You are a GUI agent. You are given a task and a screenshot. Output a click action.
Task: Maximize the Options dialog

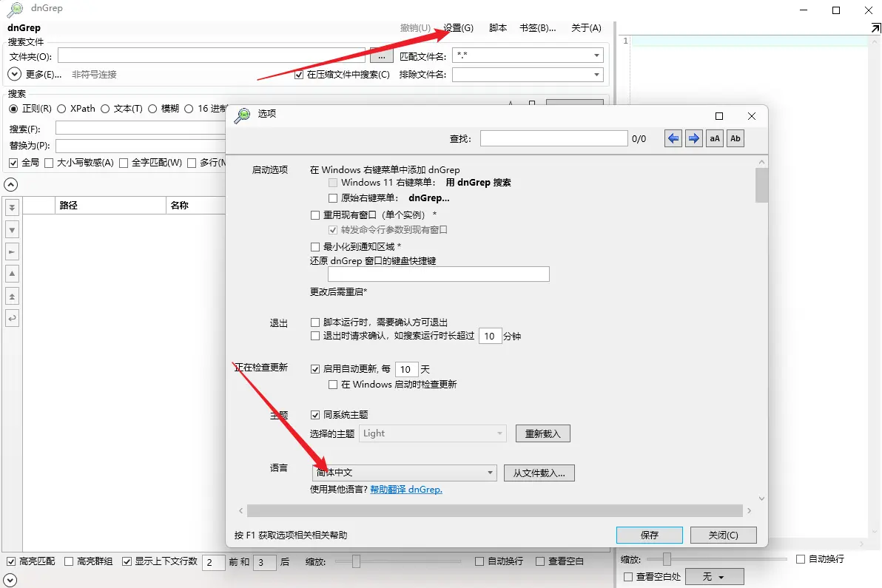(x=719, y=116)
